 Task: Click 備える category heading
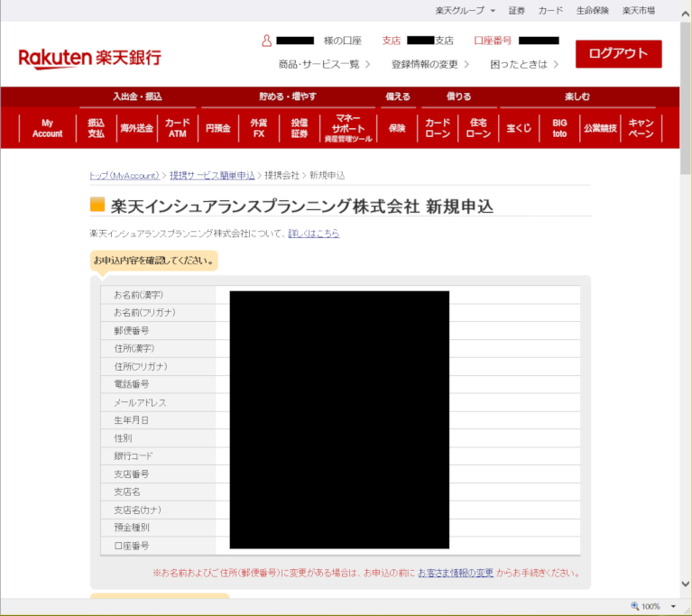(x=398, y=97)
